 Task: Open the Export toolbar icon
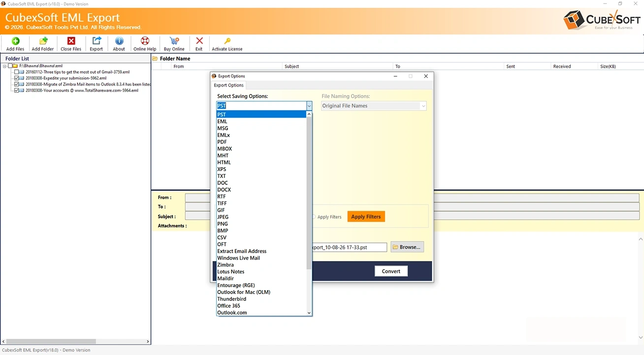point(97,41)
